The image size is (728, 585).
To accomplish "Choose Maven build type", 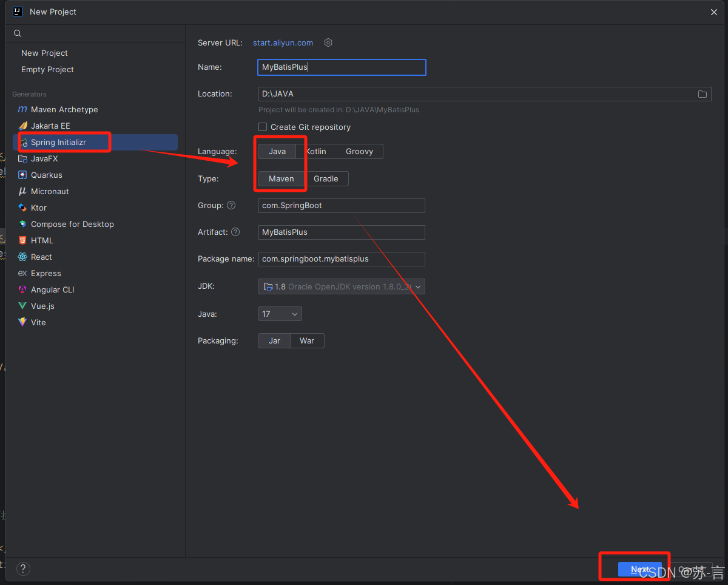I will [281, 178].
